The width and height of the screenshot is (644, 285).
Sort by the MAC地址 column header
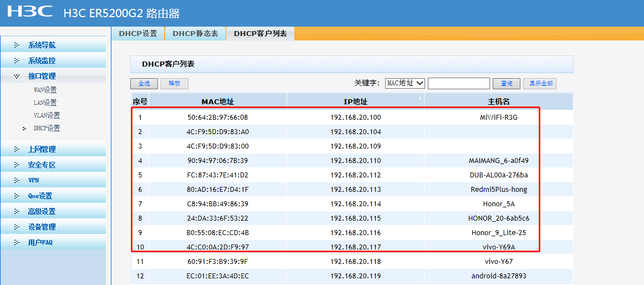coord(218,101)
